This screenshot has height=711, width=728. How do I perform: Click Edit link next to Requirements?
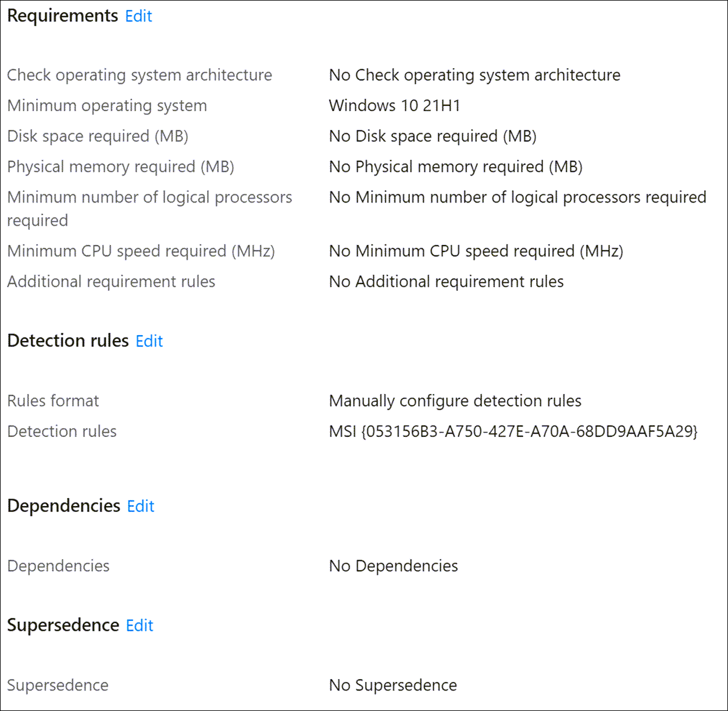click(138, 16)
